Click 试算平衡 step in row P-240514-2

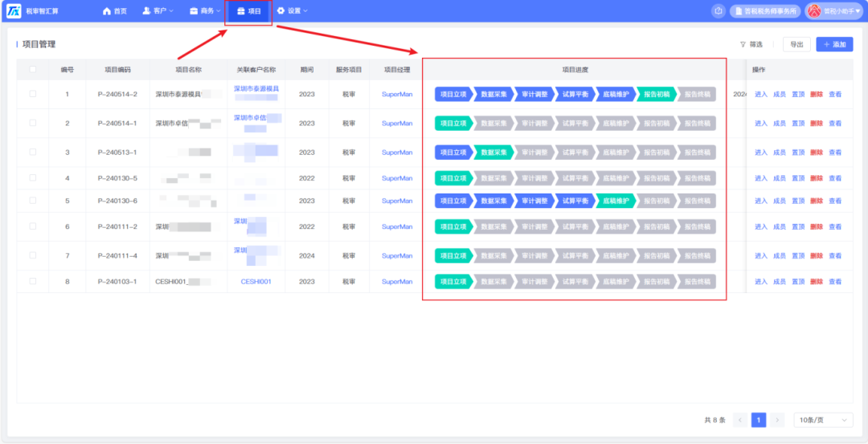[575, 94]
